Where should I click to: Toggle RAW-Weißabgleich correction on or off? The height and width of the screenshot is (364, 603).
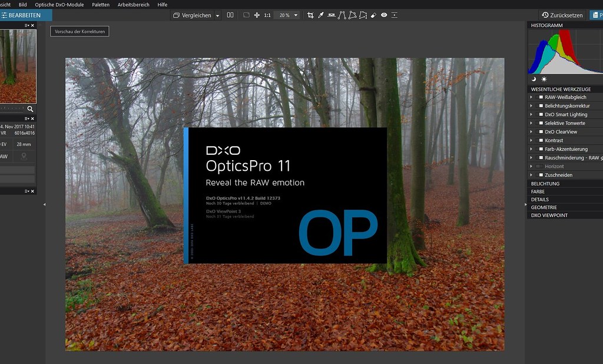(541, 97)
